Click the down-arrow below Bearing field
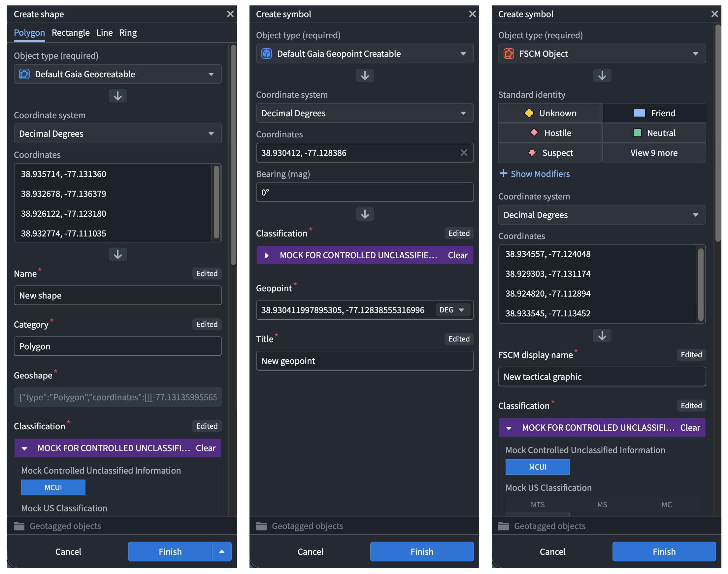728x574 pixels. pos(365,214)
